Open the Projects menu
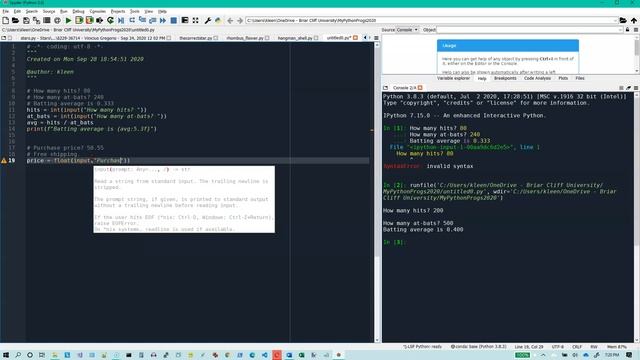 118,11
